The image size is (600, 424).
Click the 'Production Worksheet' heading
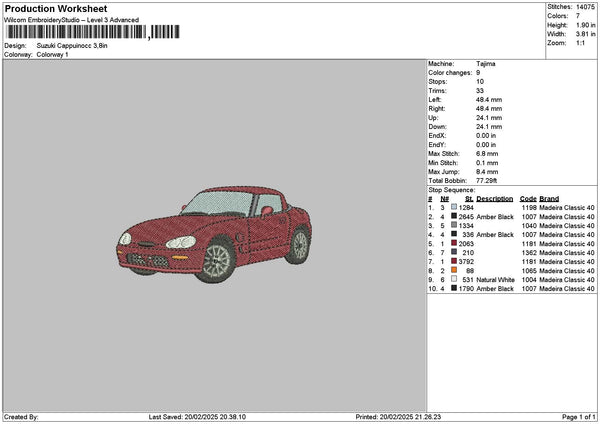56,8
